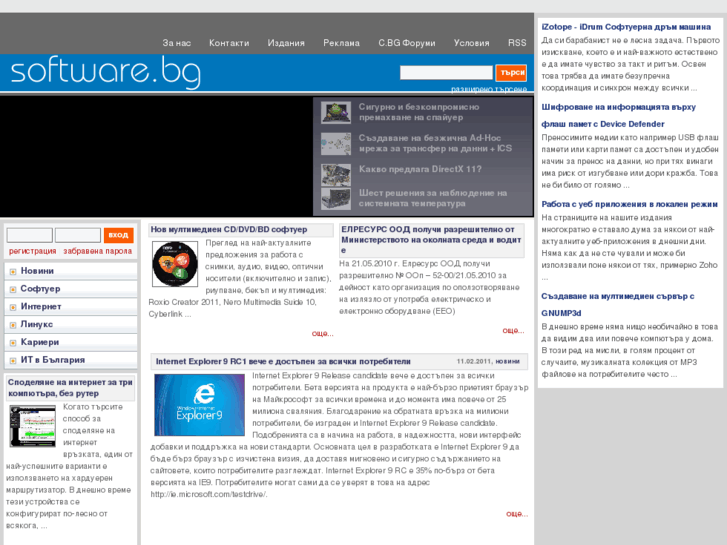727x545 pixels.
Task: Click the username login field
Action: [30, 235]
